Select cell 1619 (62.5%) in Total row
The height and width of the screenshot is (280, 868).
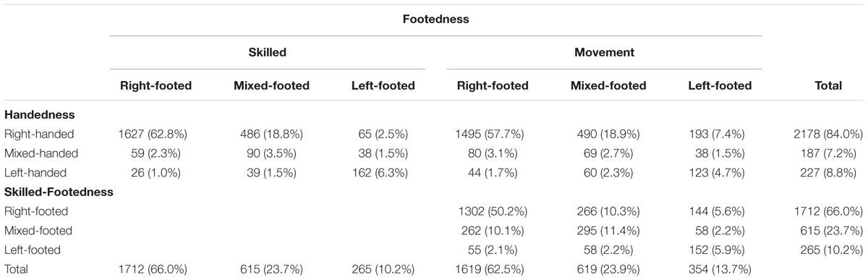click(x=492, y=269)
